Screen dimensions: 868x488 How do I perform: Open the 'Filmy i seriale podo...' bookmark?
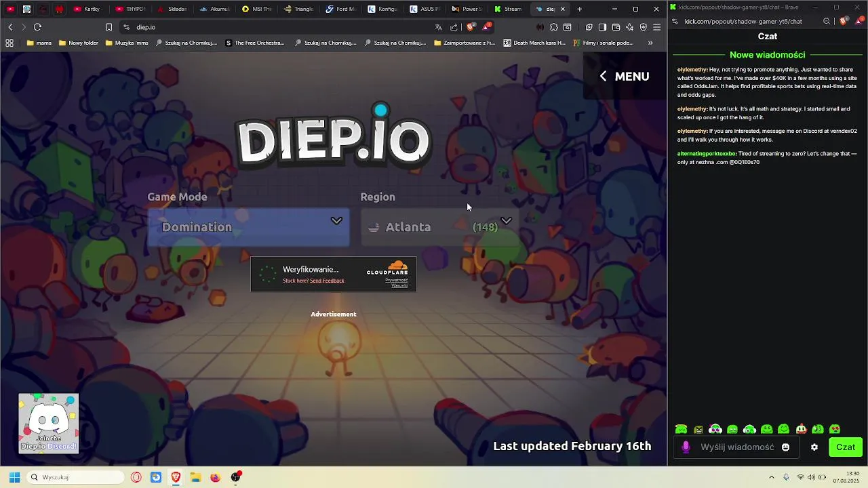point(604,43)
